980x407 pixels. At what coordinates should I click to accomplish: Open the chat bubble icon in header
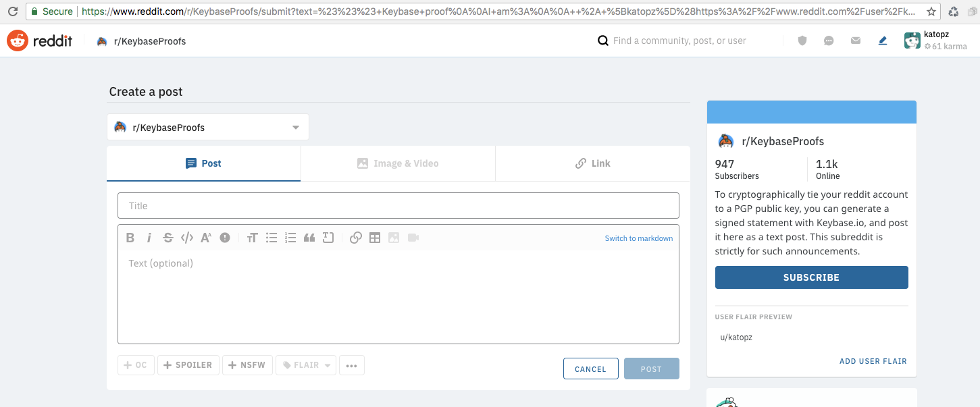tap(829, 40)
